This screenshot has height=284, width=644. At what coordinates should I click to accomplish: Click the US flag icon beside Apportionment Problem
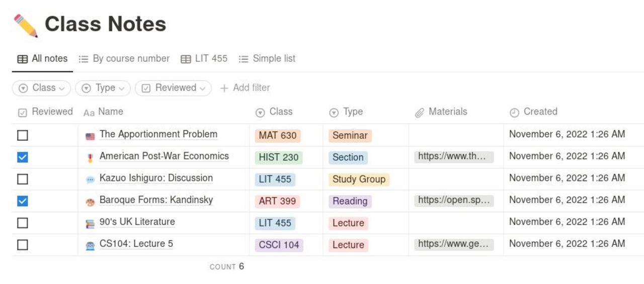pos(90,136)
